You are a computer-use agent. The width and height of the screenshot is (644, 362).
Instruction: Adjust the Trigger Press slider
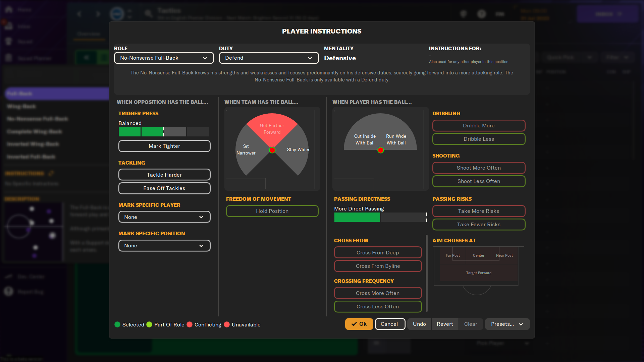coord(164,132)
